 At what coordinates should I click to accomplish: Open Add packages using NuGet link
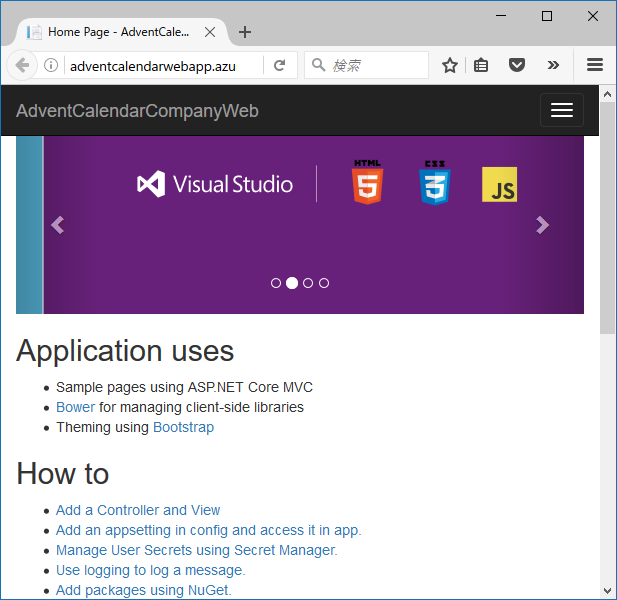coord(144,590)
